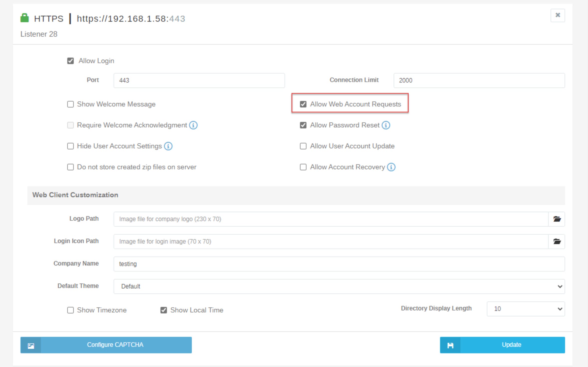Image resolution: width=588 pixels, height=367 pixels.
Task: Open folder browser for Logo Path
Action: point(557,219)
